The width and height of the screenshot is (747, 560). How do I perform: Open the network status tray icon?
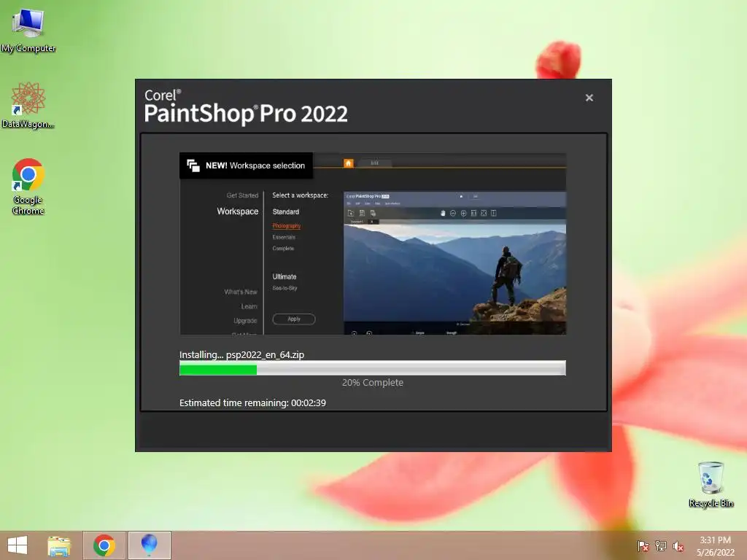(x=661, y=546)
